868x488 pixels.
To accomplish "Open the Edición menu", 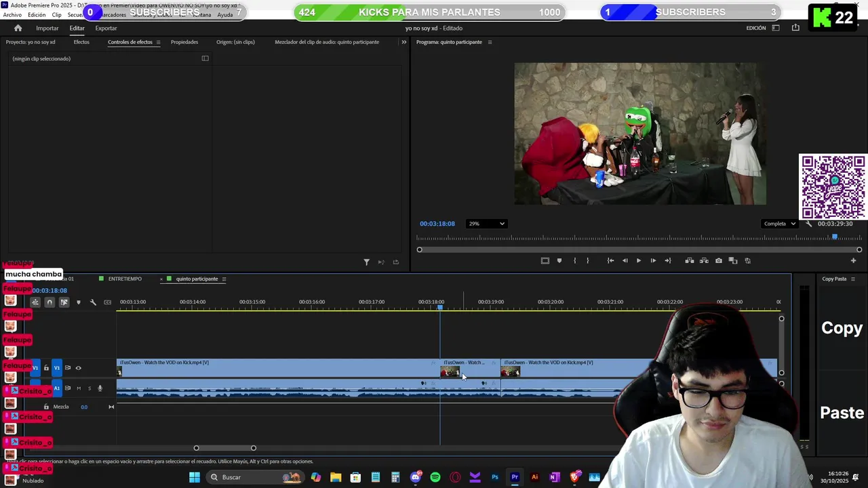I will pos(37,15).
